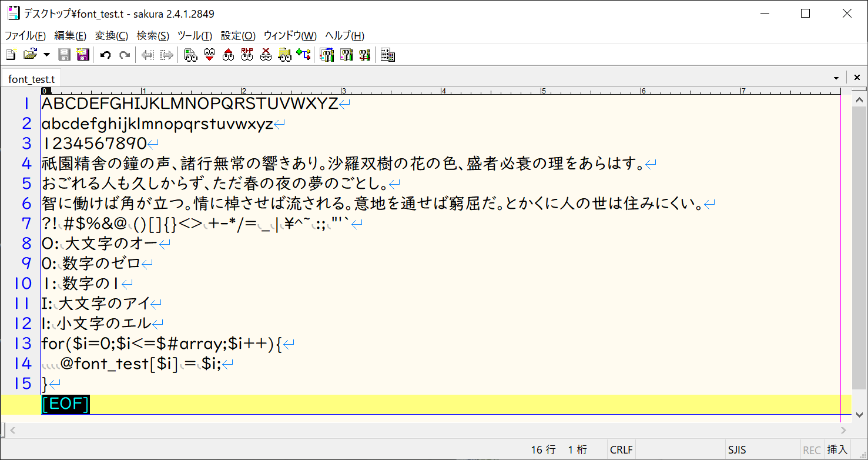This screenshot has height=460, width=868.
Task: Click the line starting おごれる人も久しからず
Action: pos(215,184)
